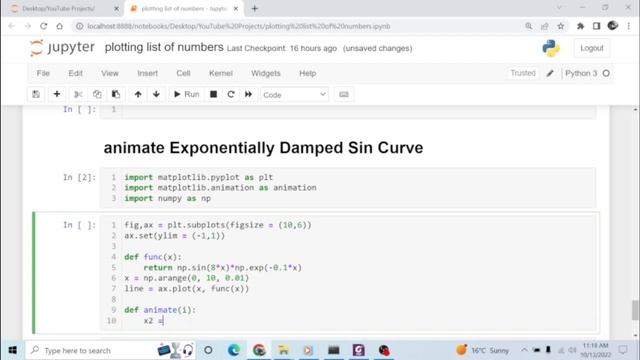Close the plotting list of numbers tab
The height and width of the screenshot is (360, 640).
point(236,9)
